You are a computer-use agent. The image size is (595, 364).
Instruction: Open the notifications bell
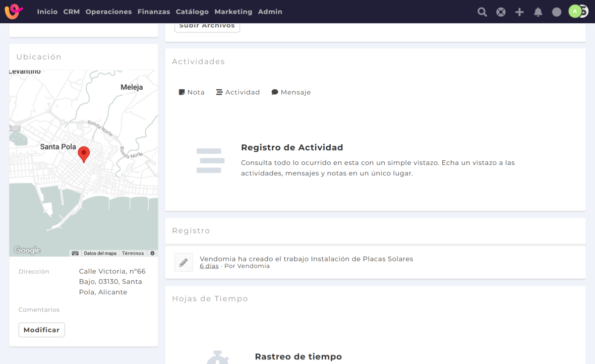[538, 12]
